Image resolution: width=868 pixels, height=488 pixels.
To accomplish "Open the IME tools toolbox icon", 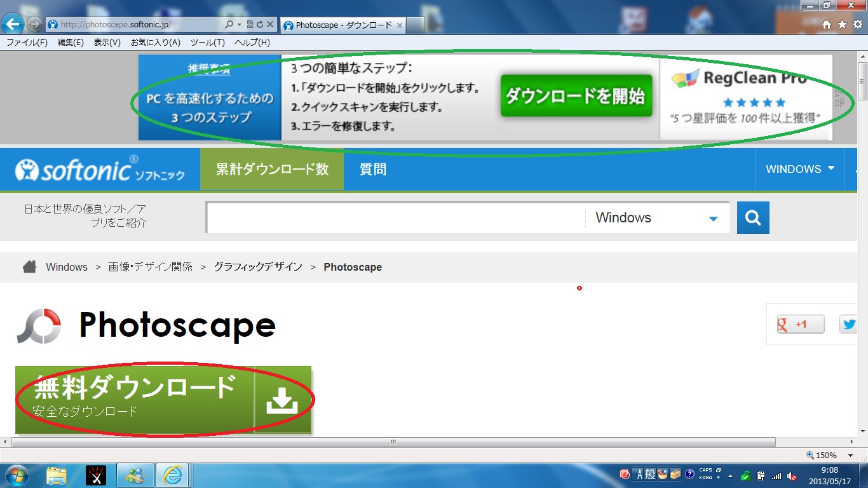I will (675, 475).
